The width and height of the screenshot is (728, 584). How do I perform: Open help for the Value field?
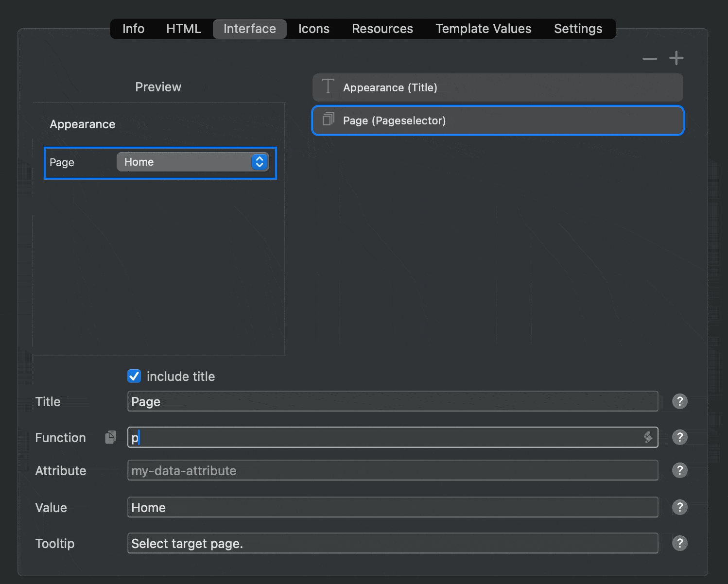679,507
